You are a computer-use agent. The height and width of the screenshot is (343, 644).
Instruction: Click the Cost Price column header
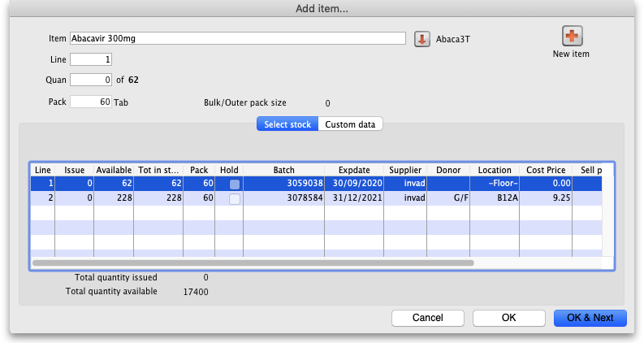(545, 170)
